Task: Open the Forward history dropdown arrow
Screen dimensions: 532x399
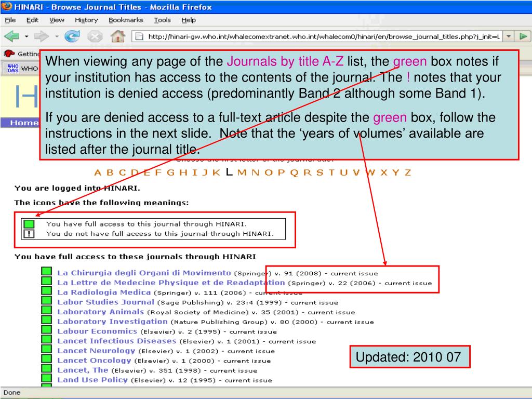Action: [x=56, y=36]
